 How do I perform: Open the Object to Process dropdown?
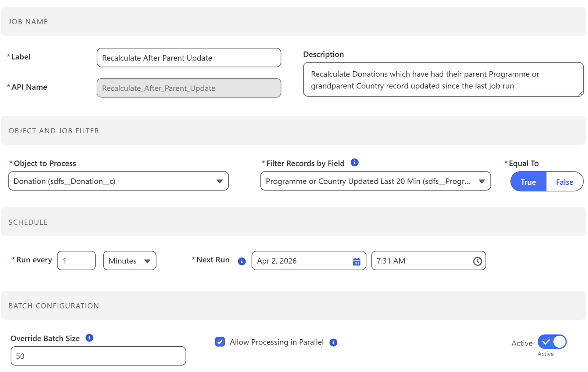coord(118,181)
